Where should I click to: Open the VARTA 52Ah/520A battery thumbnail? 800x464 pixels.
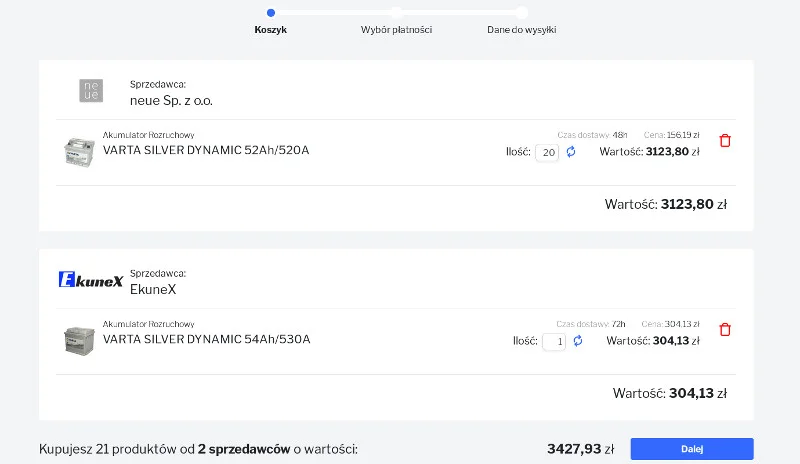click(79, 152)
